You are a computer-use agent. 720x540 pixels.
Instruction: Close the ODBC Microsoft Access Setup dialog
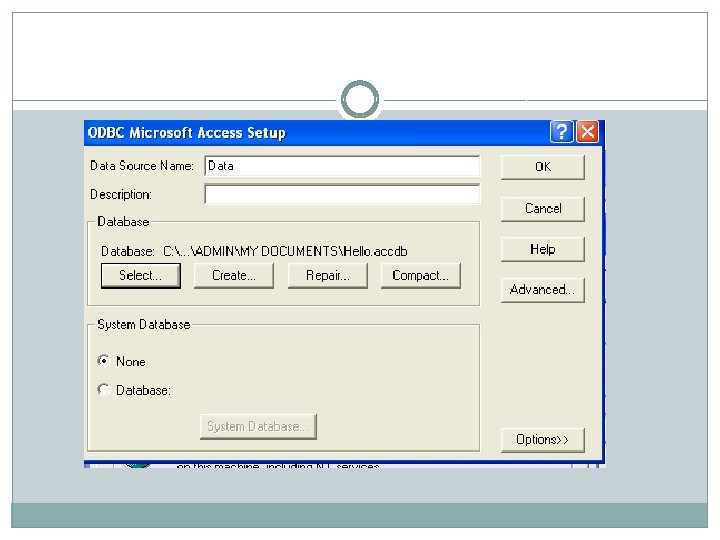(587, 132)
